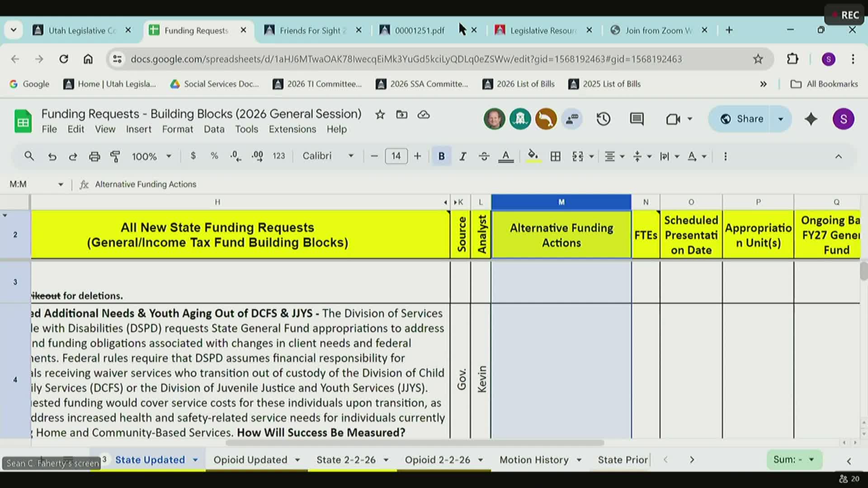Click the print icon
Viewport: 868px width, 488px height.
tap(94, 156)
